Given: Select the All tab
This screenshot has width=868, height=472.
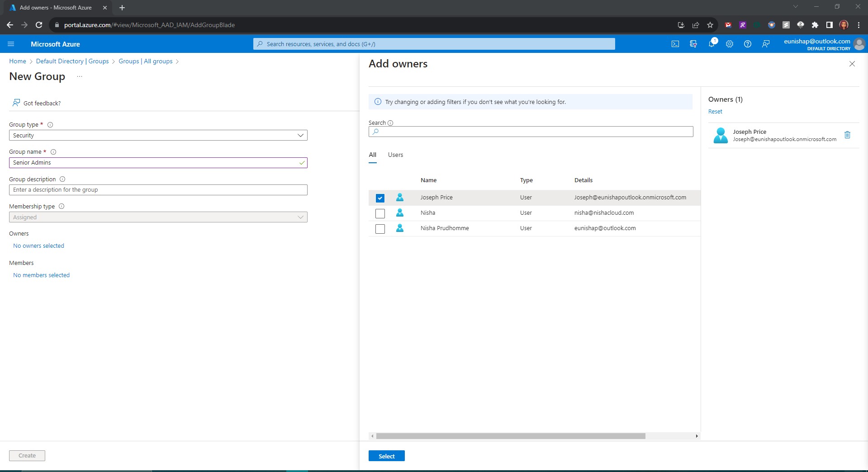Looking at the screenshot, I should [x=372, y=155].
